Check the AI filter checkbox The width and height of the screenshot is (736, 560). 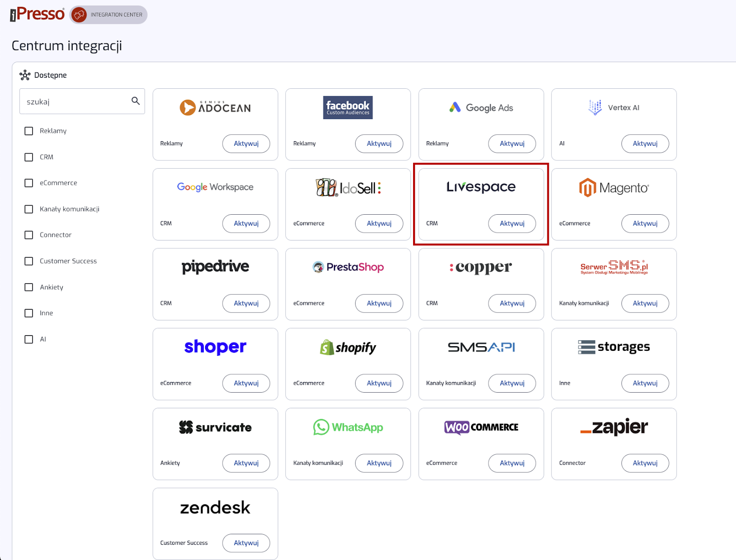29,339
